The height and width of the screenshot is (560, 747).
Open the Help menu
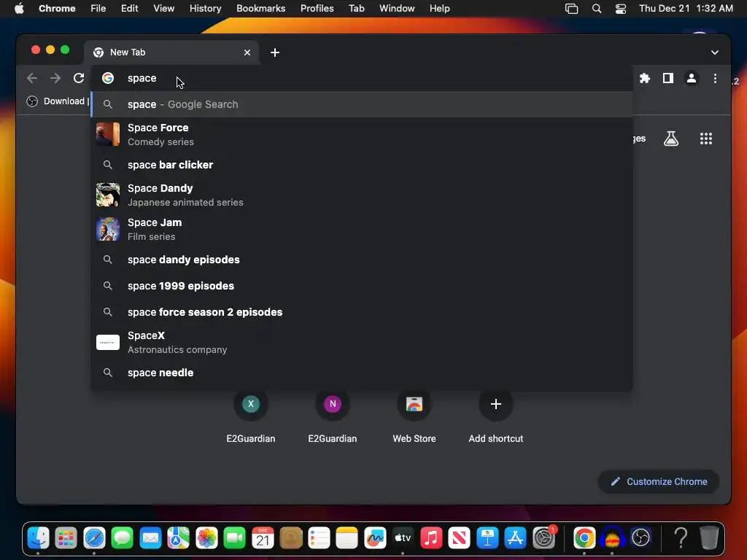[x=439, y=8]
